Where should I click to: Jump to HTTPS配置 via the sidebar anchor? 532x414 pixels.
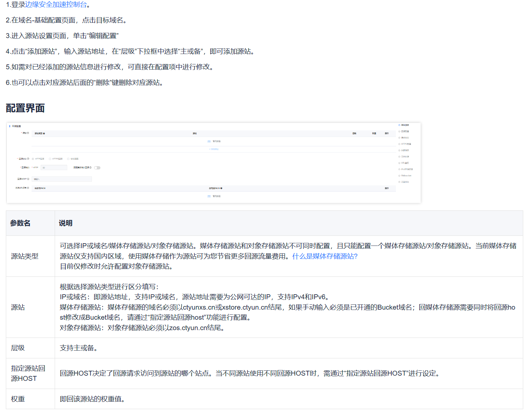pyautogui.click(x=406, y=144)
